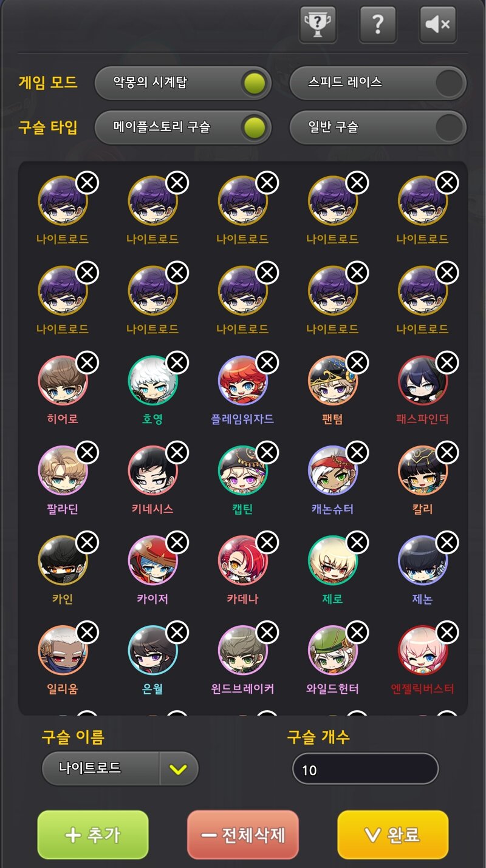This screenshot has width=486, height=868.
Task: Click the red 전체삭제 button
Action: tap(243, 835)
